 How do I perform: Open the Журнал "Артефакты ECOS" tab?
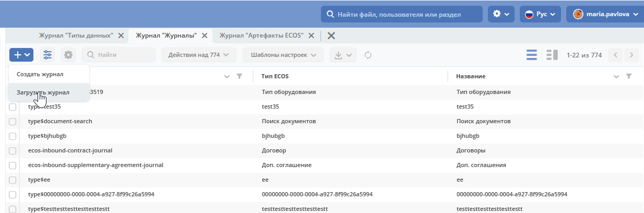tap(262, 35)
